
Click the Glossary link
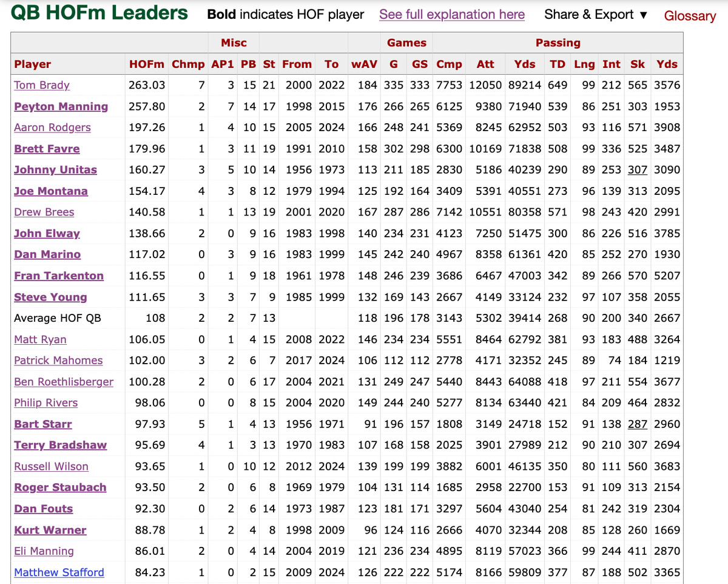coord(690,16)
